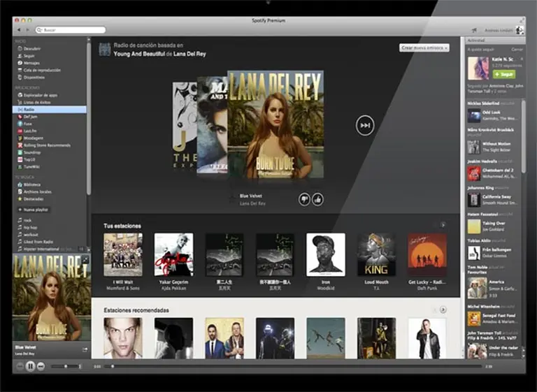
Task: Open the Lana Del Rey artist link under Blue Velvet
Action: click(252, 203)
